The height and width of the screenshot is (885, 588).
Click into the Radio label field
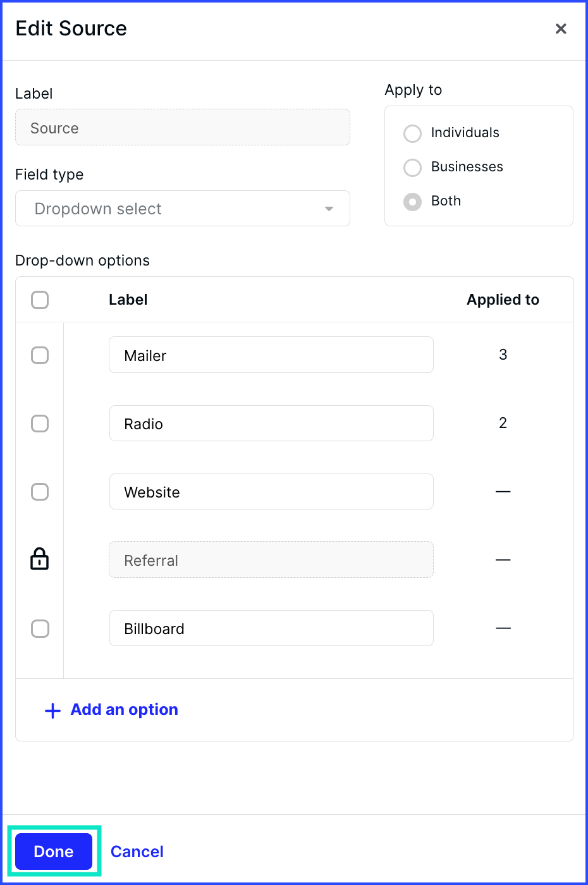271,423
